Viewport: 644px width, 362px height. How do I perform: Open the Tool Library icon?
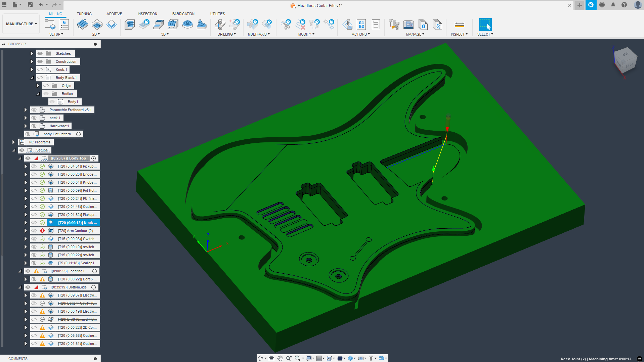tap(394, 25)
